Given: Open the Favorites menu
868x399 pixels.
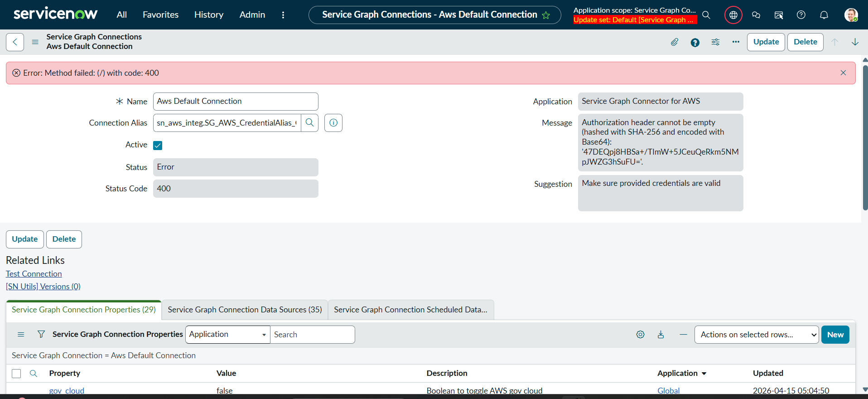Looking at the screenshot, I should tap(161, 15).
